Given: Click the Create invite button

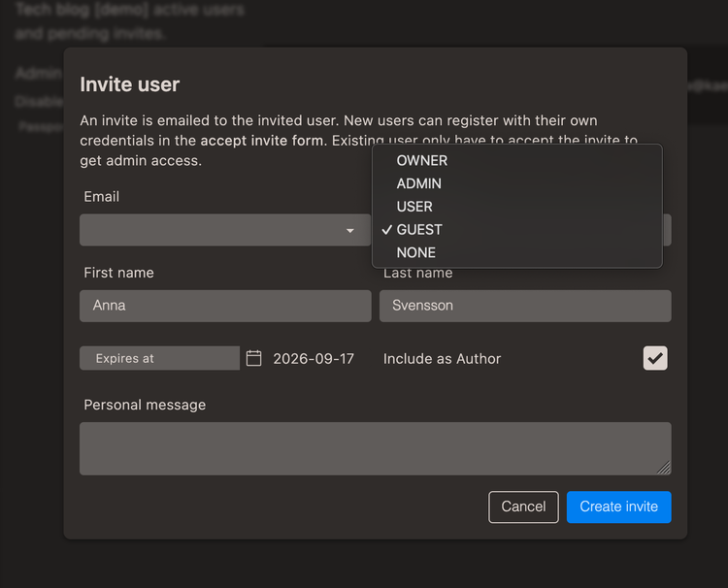Looking at the screenshot, I should pos(619,506).
